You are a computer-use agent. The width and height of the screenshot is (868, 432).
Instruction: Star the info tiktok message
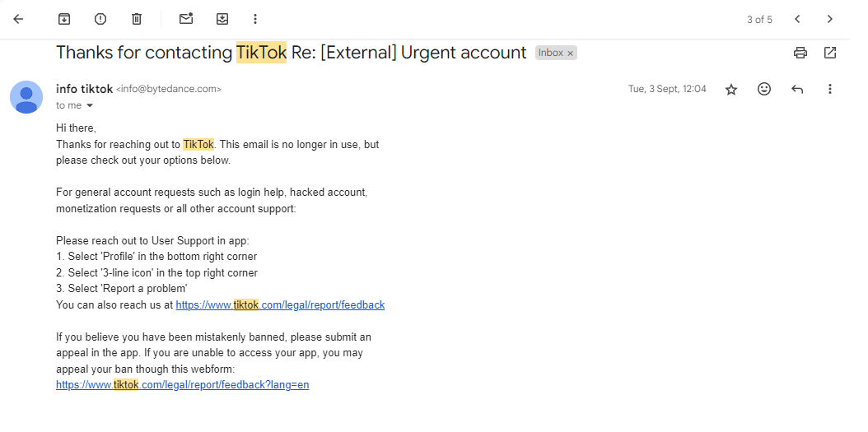pos(731,89)
